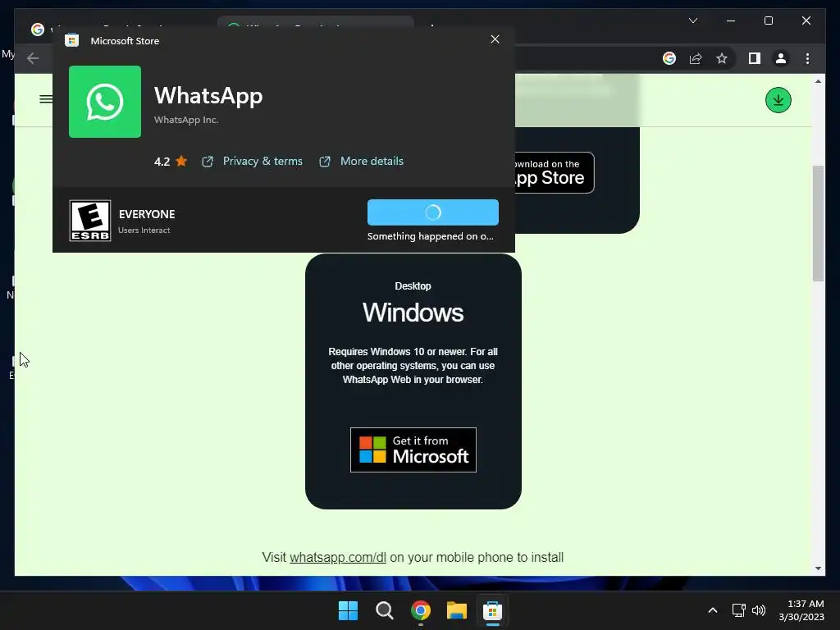The width and height of the screenshot is (840, 630).
Task: Click the ESRB Everyone rating badge
Action: coord(90,221)
